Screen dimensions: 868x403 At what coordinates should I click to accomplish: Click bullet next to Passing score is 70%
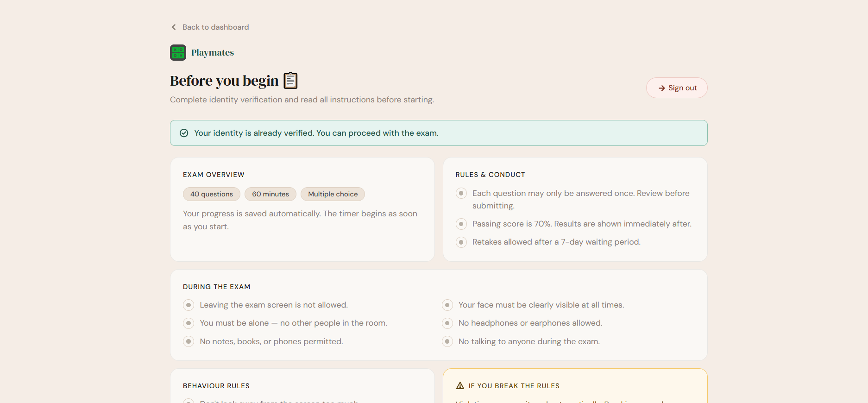click(x=461, y=224)
